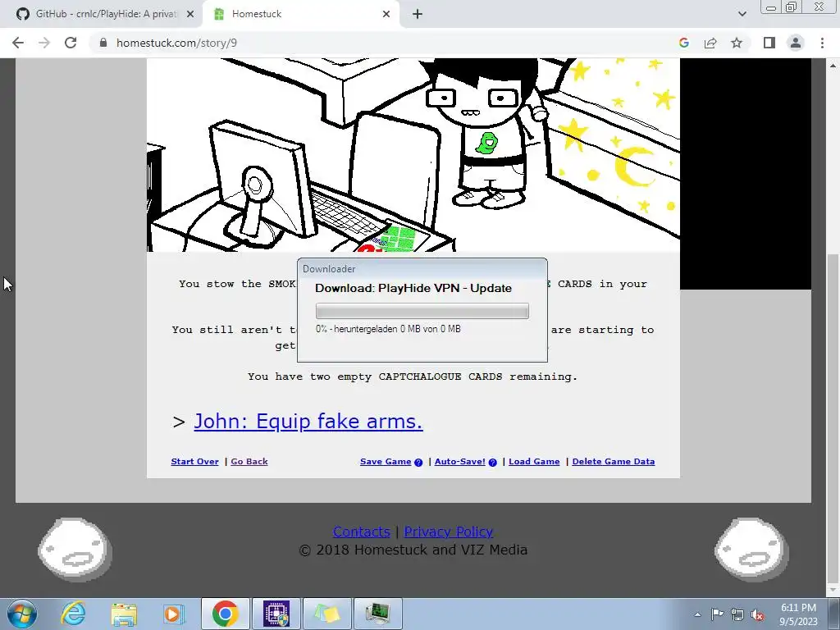Open a new browser tab

418,14
